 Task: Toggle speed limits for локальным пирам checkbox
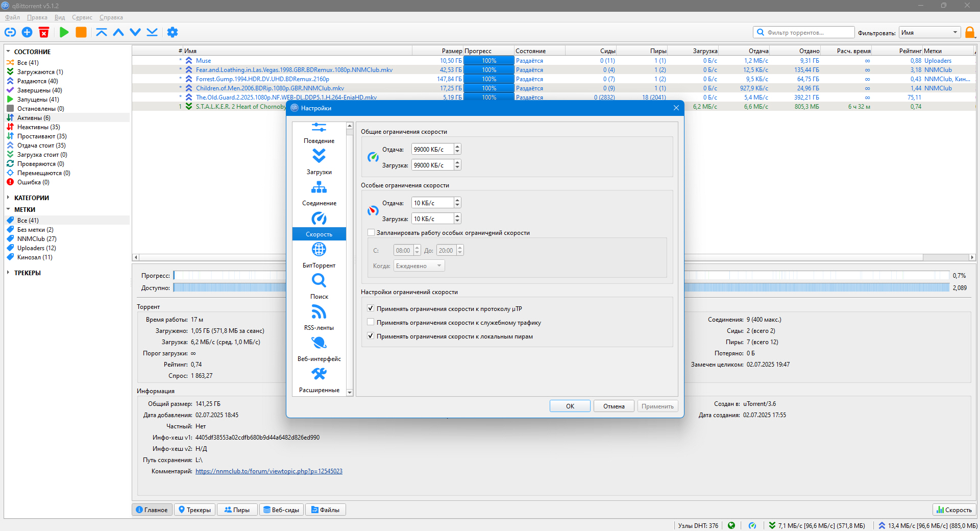(371, 336)
